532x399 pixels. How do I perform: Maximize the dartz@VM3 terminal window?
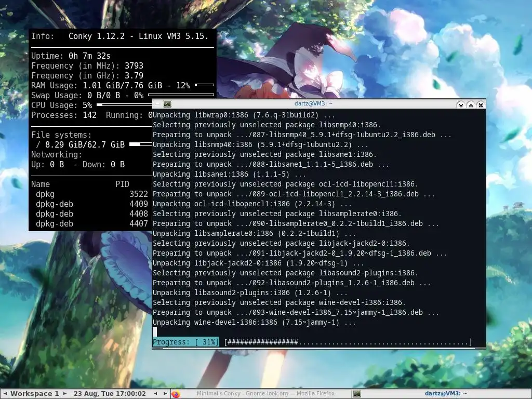click(471, 105)
